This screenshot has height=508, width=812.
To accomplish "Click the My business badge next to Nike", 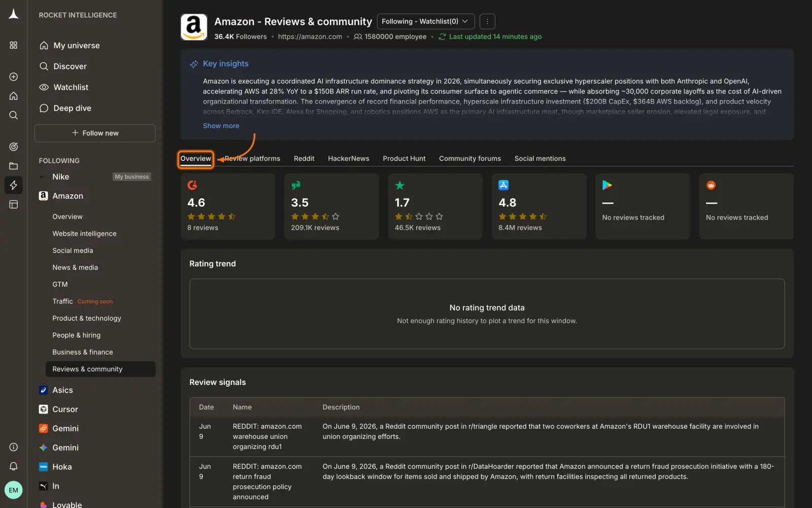I will coord(132,177).
